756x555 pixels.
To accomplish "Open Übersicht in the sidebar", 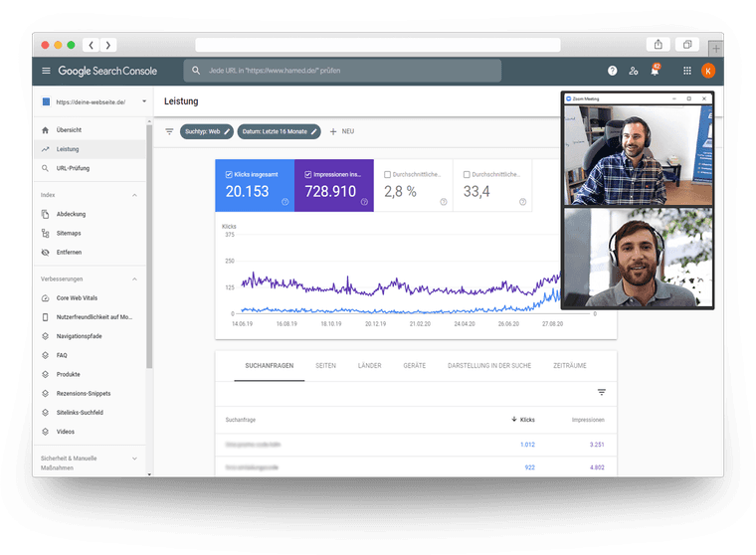I will click(90, 130).
